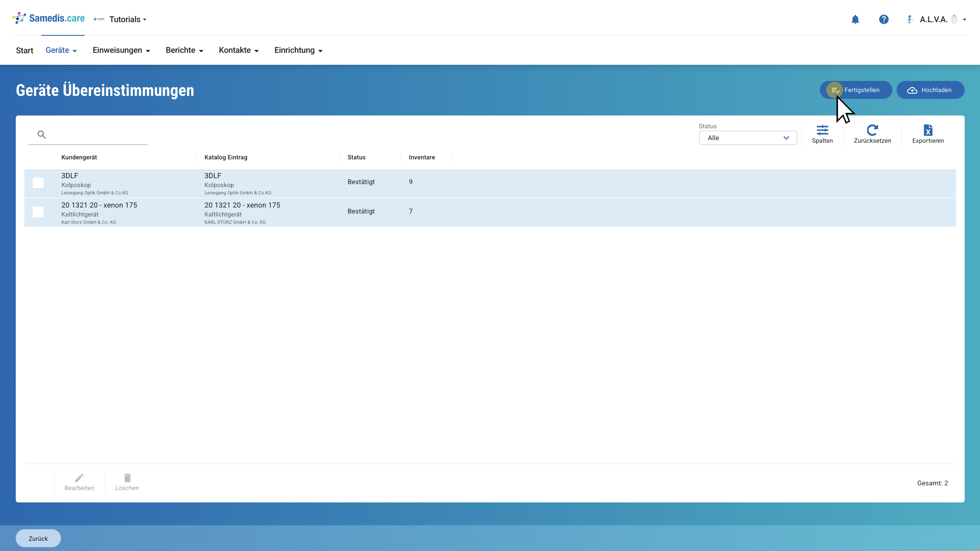
Task: Open the Kontakte menu
Action: click(239, 50)
